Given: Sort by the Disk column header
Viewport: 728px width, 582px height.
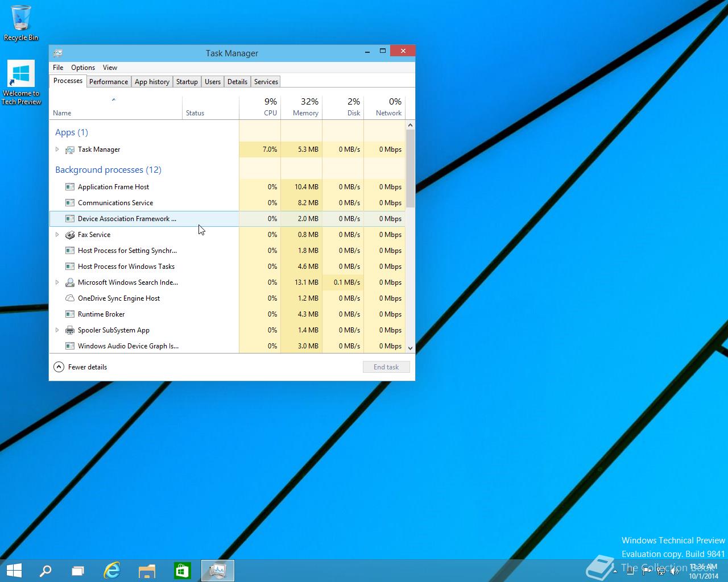Looking at the screenshot, I should coord(343,107).
